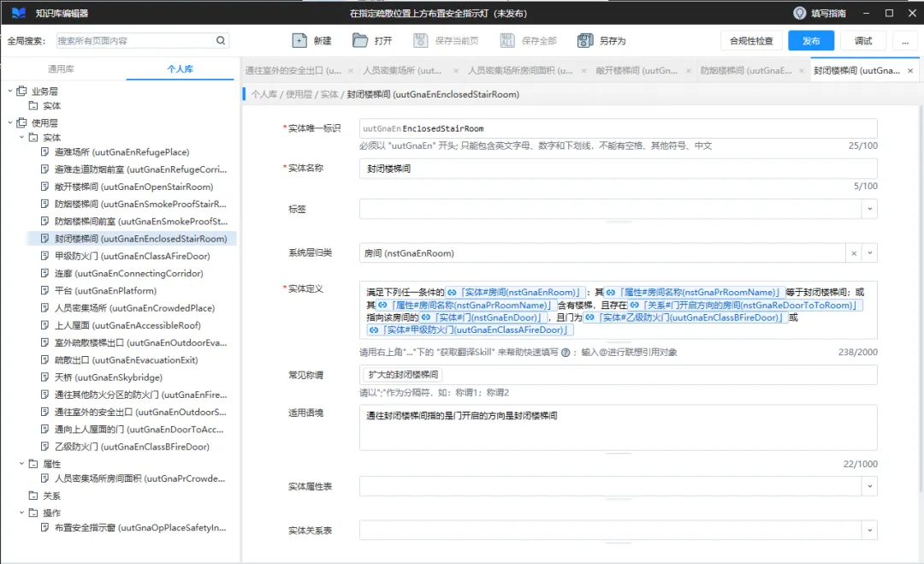This screenshot has height=564, width=924.
Task: Click the search magnifier icon
Action: point(221,41)
